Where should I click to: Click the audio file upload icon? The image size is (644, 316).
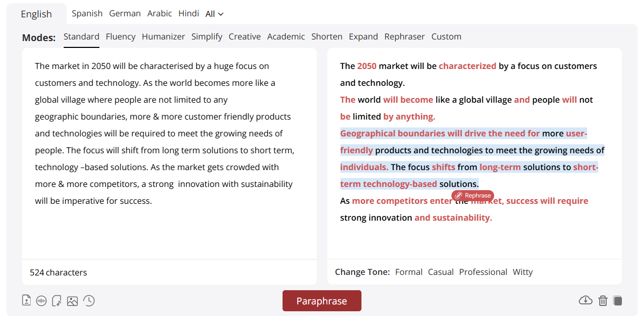(57, 301)
